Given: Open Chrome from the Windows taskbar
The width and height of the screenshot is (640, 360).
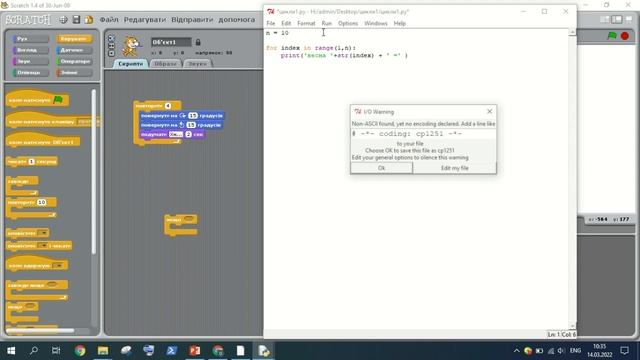Looking at the screenshot, I should [x=80, y=351].
